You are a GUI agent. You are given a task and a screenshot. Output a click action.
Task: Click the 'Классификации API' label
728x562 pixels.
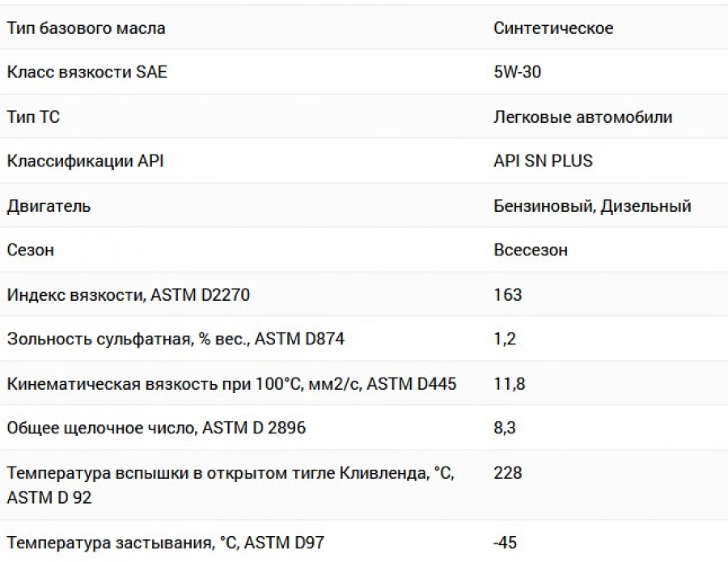(x=86, y=161)
